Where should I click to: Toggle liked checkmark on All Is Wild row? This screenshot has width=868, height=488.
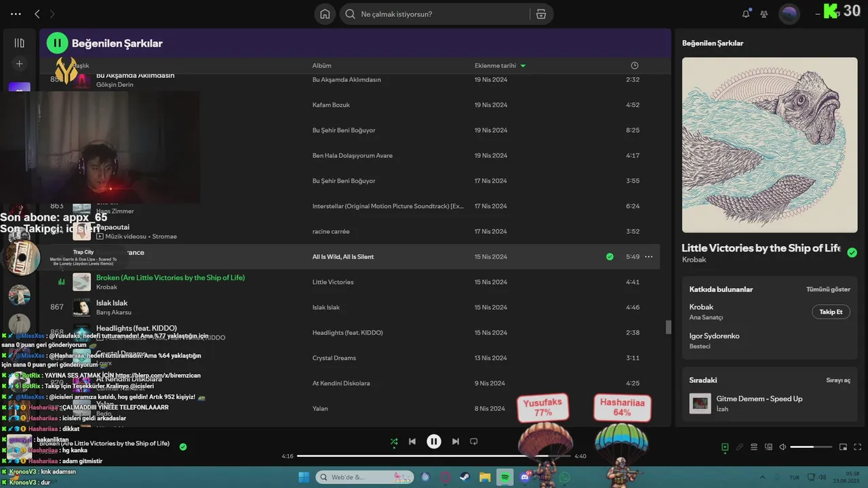(x=610, y=257)
